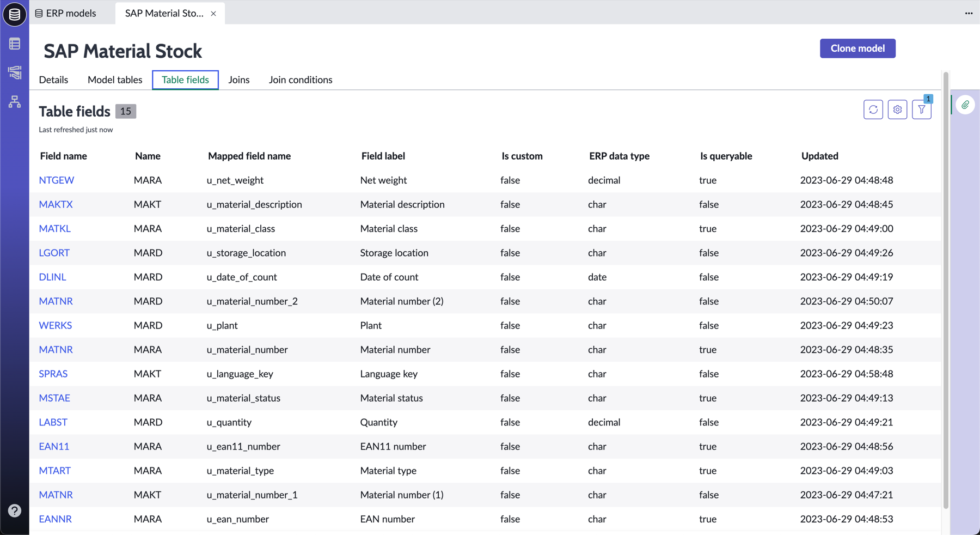Open the stacked layers sidebar icon
Viewport: 980px width, 535px height.
click(15, 72)
